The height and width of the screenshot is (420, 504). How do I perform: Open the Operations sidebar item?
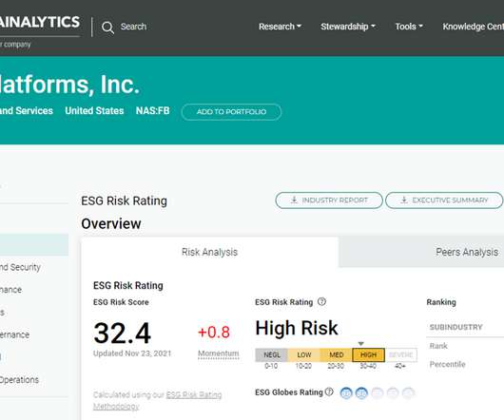click(19, 380)
